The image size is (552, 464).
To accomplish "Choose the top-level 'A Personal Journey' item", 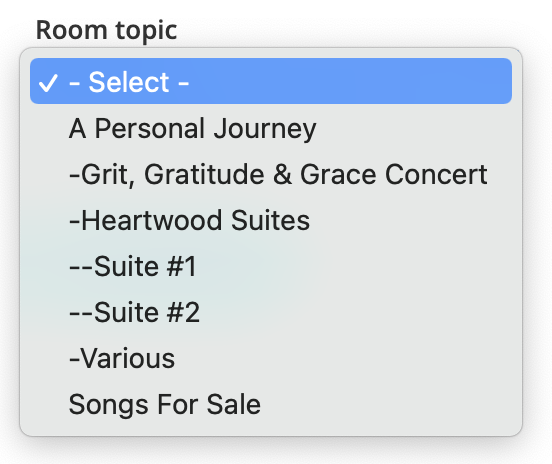I will click(x=271, y=128).
